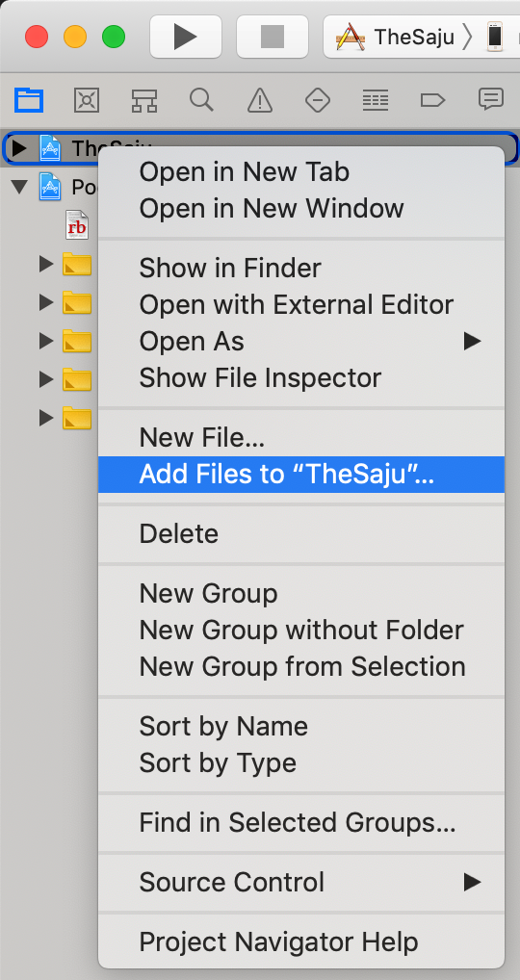This screenshot has width=520, height=980.
Task: Open the Report navigator speech bubble
Action: 490,99
